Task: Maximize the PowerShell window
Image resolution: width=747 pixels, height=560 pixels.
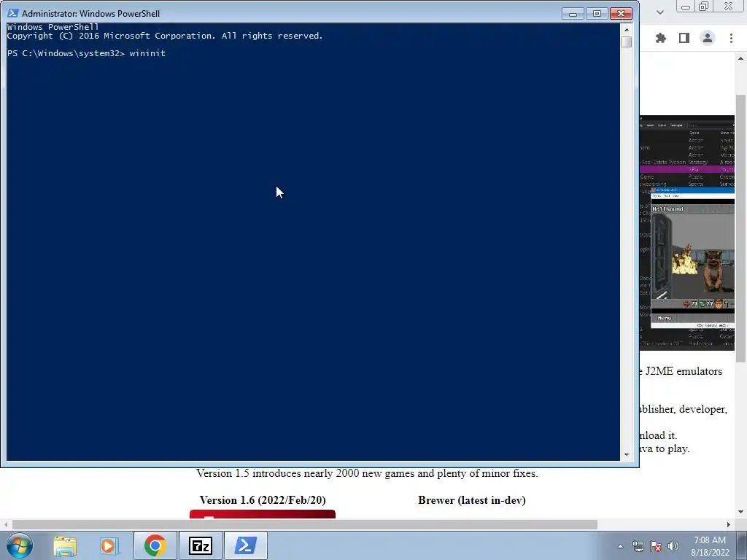Action: point(597,13)
